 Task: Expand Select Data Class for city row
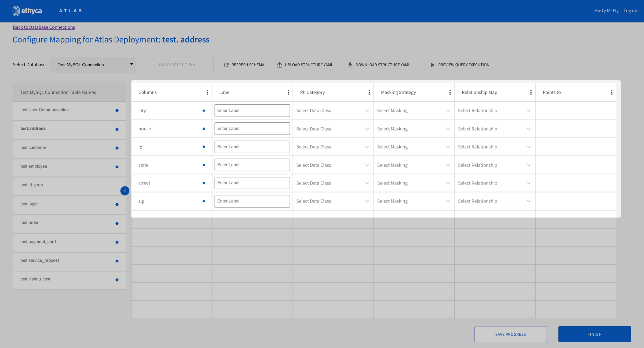[333, 111]
